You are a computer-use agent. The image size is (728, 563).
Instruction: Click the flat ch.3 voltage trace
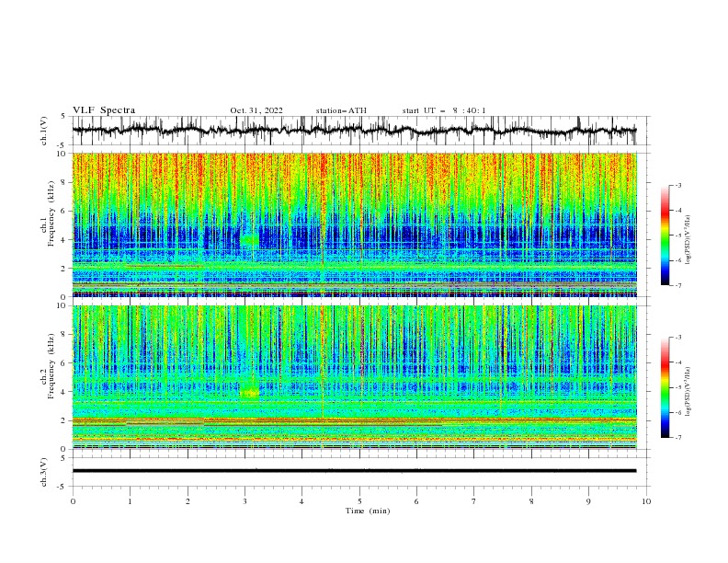[x=354, y=471]
